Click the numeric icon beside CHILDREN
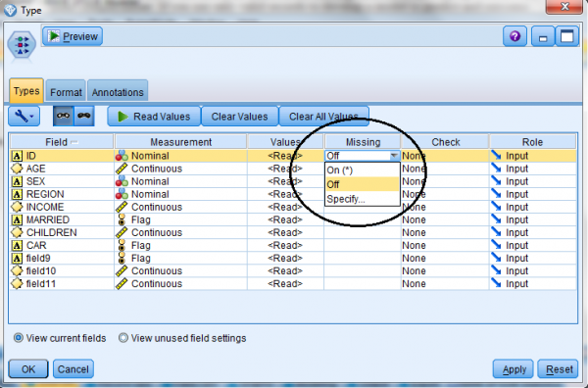 (x=17, y=232)
